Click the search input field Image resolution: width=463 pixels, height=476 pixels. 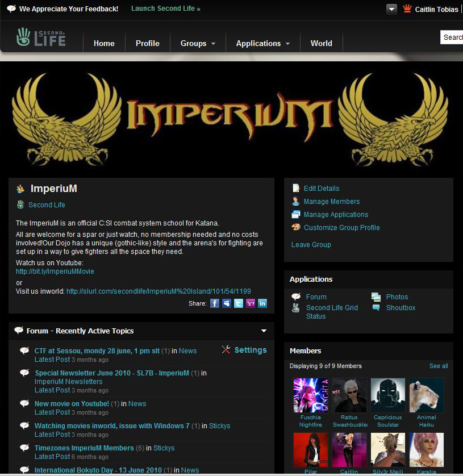[452, 37]
